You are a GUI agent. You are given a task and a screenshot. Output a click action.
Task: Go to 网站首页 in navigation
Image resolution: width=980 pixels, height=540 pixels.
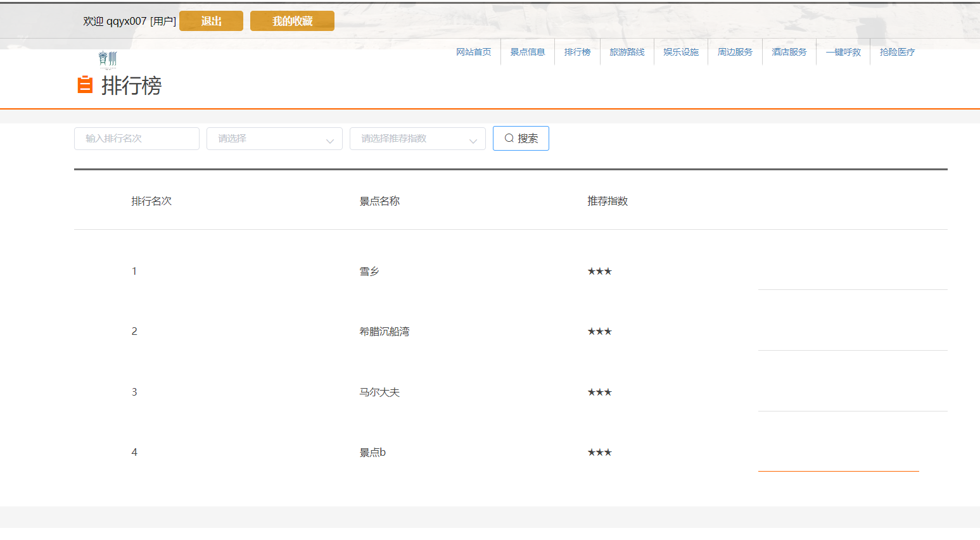474,52
